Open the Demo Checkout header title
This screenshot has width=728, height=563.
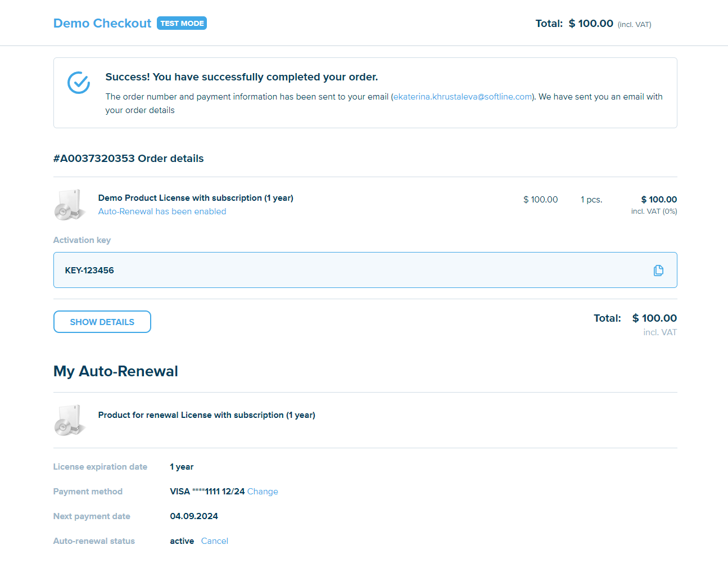click(102, 23)
